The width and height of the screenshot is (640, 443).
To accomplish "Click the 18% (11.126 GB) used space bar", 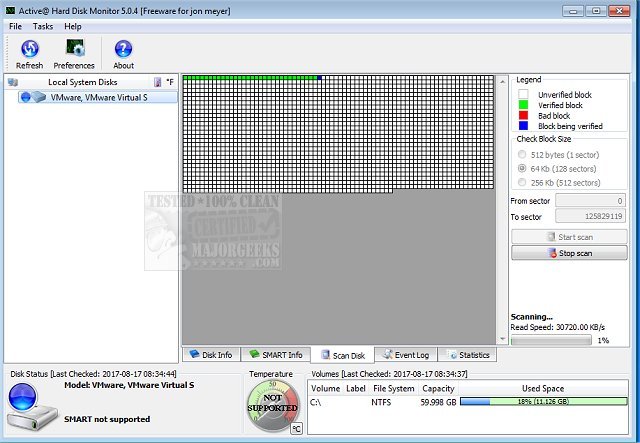I will pos(543,402).
